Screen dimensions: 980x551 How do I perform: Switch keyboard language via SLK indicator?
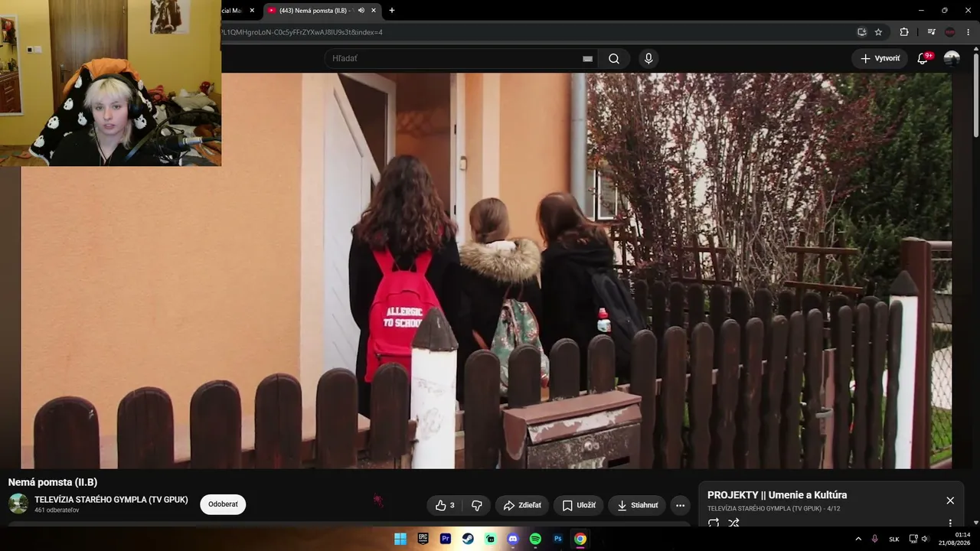click(894, 539)
